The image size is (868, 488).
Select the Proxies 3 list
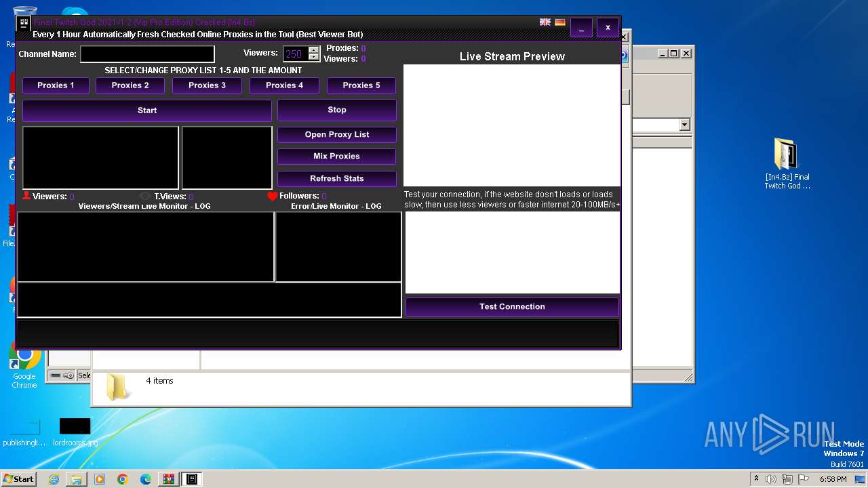[x=208, y=85]
